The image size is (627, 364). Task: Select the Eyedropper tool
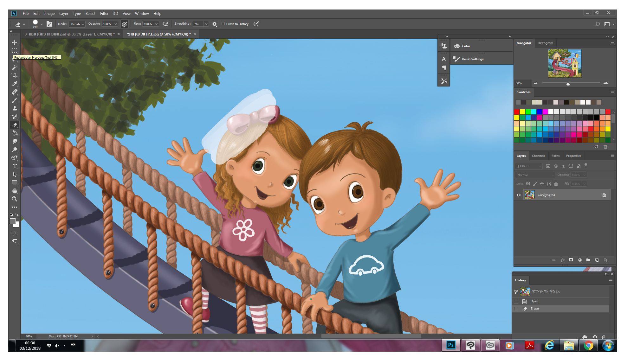[x=15, y=84]
